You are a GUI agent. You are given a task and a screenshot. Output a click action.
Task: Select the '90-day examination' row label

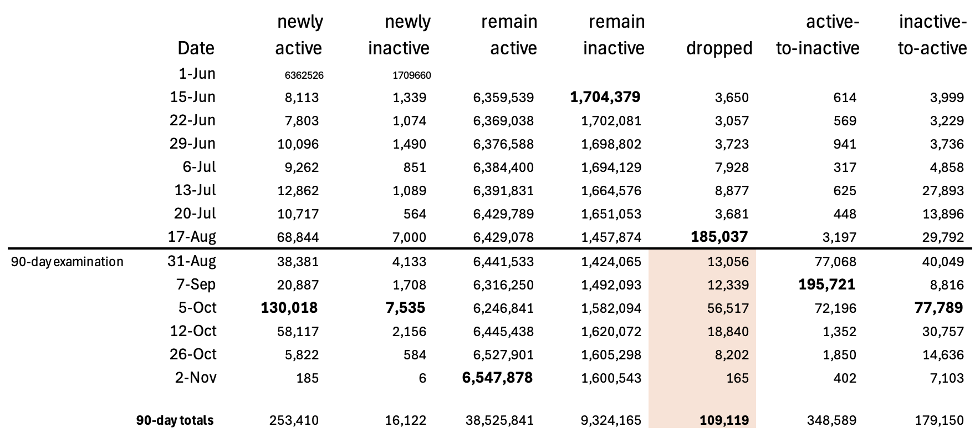[67, 262]
